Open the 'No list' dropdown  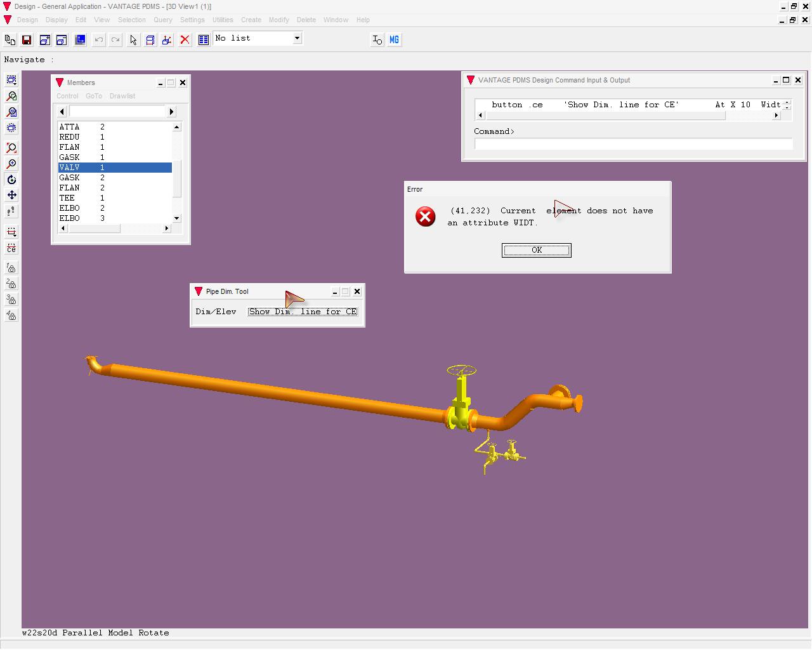[x=296, y=38]
